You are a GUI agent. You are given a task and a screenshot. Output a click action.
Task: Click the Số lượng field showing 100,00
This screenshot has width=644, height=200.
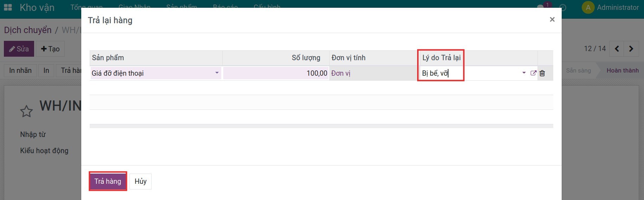click(276, 73)
